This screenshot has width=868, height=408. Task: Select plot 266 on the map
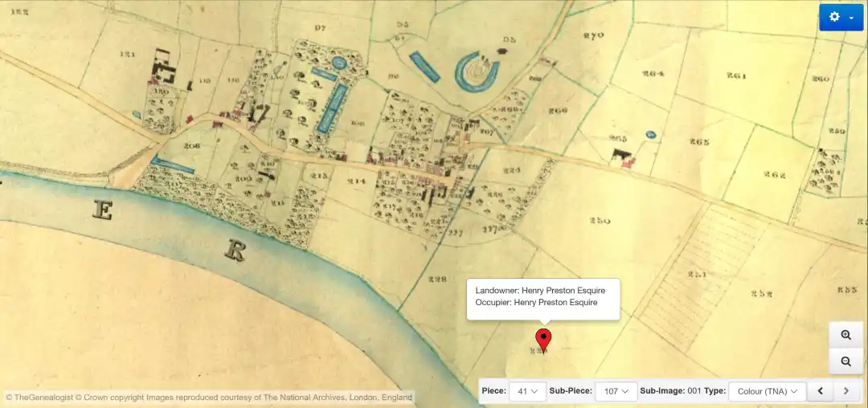point(558,110)
